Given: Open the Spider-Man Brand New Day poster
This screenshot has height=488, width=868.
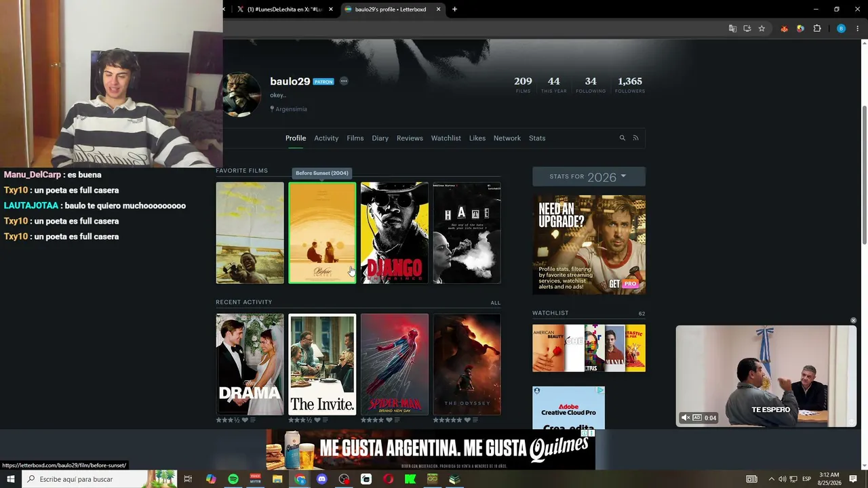Looking at the screenshot, I should pyautogui.click(x=395, y=364).
